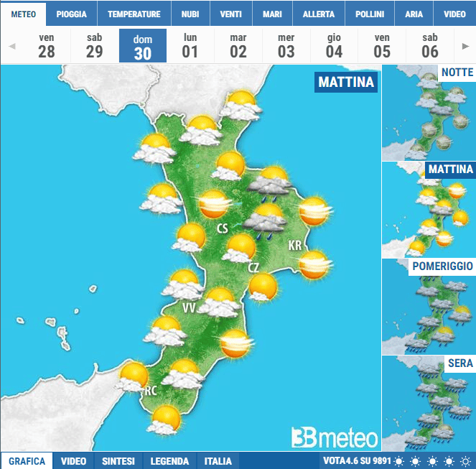Screen dimensions: 476x469
Task: Switch to the TEMPERATURE tab
Action: (134, 14)
